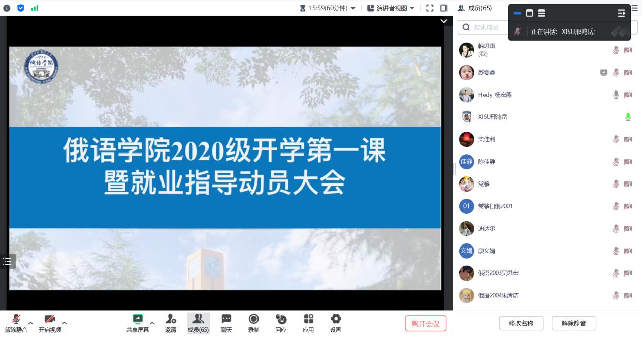Expand the 15:59 meeting timer dropdown

(353, 8)
